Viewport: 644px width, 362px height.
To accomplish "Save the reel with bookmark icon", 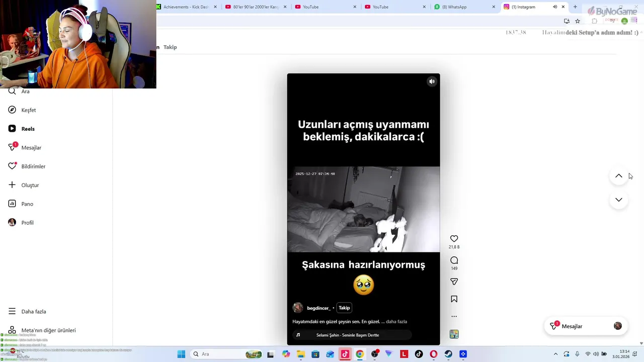I will pyautogui.click(x=454, y=299).
